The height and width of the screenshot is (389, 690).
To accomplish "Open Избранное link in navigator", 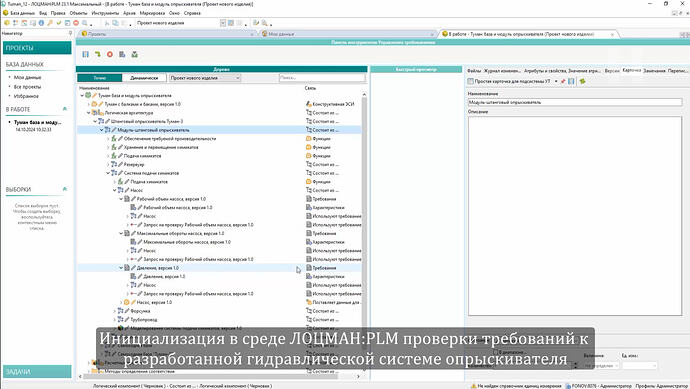I will [26, 96].
